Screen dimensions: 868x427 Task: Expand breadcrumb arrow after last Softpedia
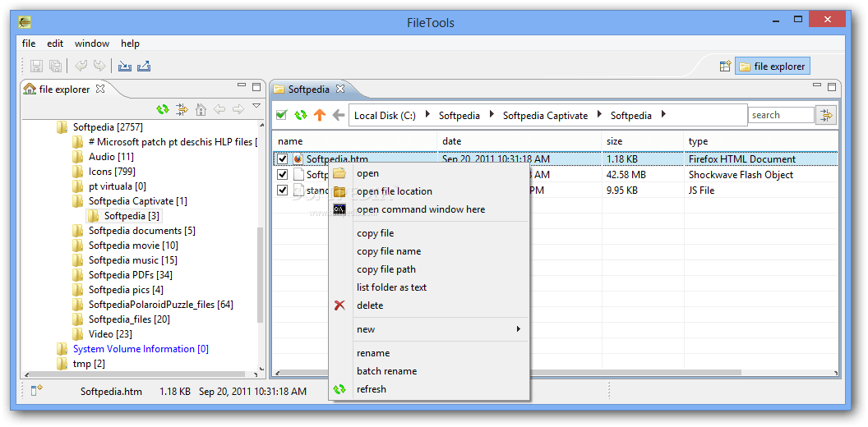663,115
